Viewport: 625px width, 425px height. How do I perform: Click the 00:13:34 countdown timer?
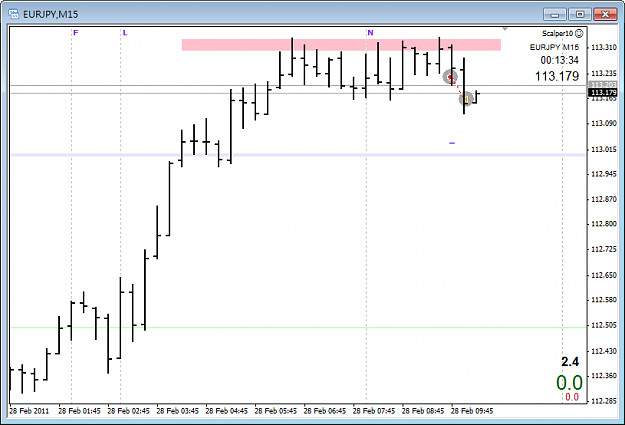(559, 60)
